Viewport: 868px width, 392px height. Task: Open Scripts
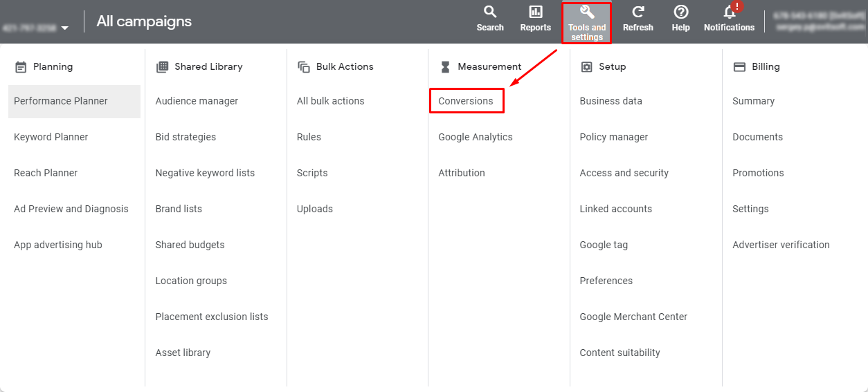click(x=312, y=173)
